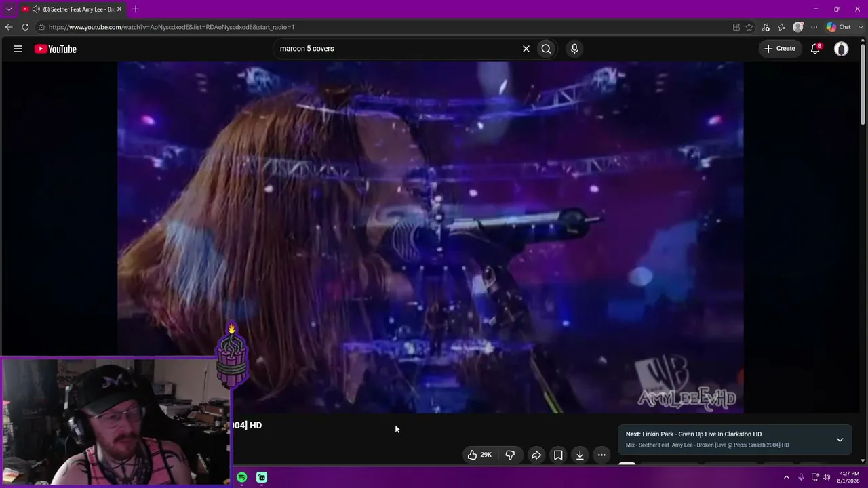This screenshot has width=868, height=488.
Task: Start voice search with the microphone
Action: (x=574, y=49)
